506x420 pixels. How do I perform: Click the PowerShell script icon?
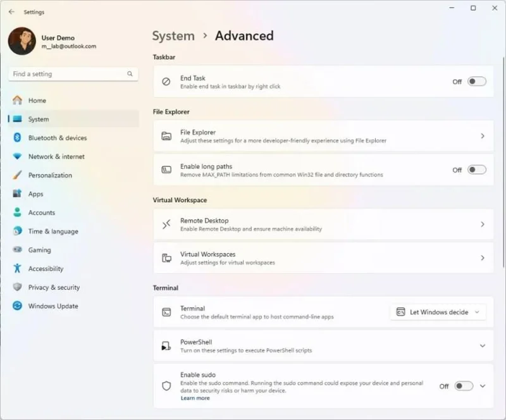166,346
